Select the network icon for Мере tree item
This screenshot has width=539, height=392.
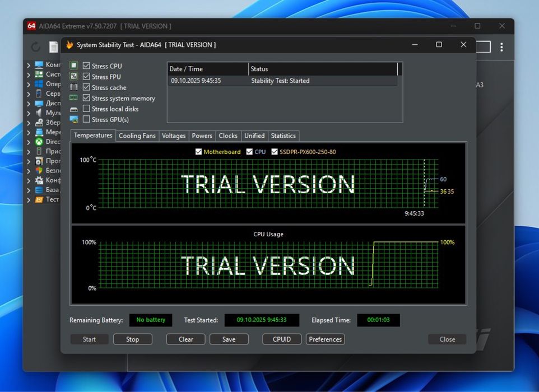[x=39, y=132]
